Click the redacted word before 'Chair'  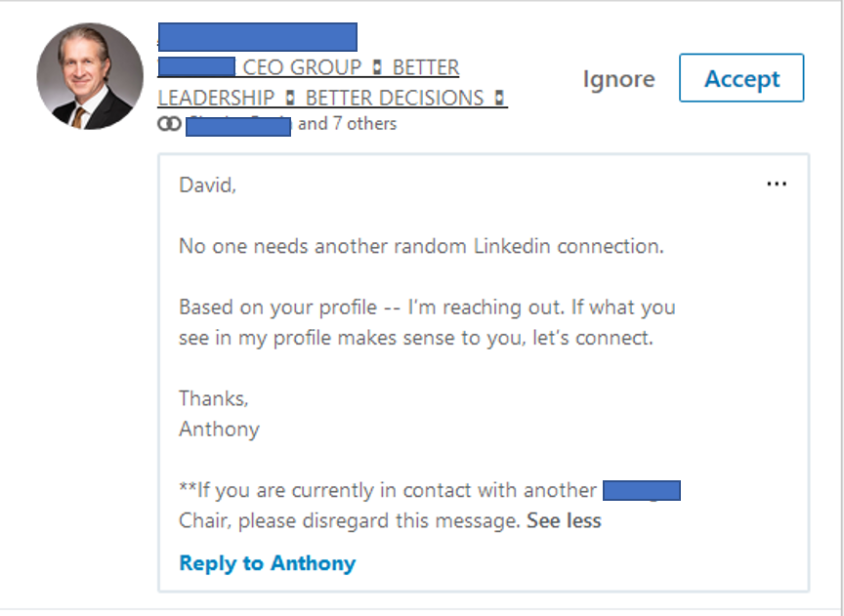[x=641, y=490]
